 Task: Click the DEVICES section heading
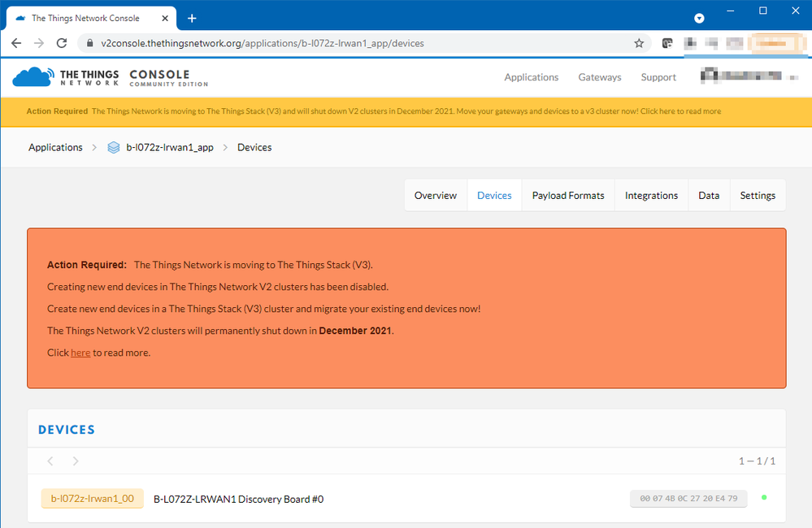point(67,430)
